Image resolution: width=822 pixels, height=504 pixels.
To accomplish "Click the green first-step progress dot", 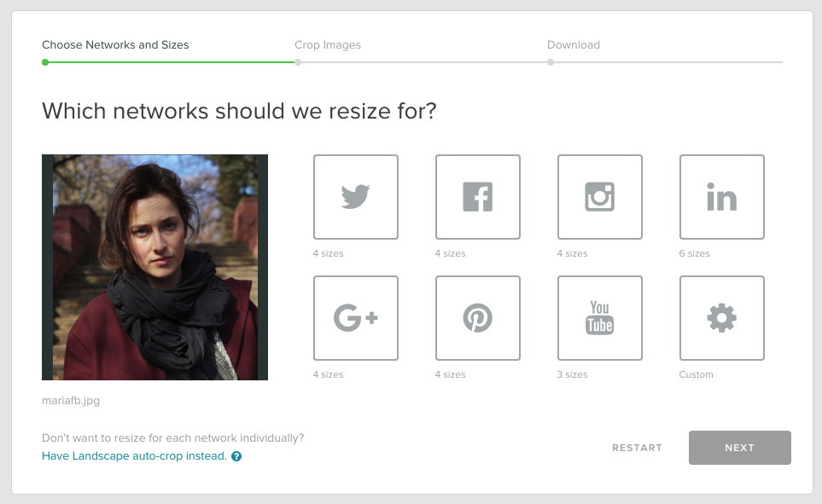I will tap(45, 62).
